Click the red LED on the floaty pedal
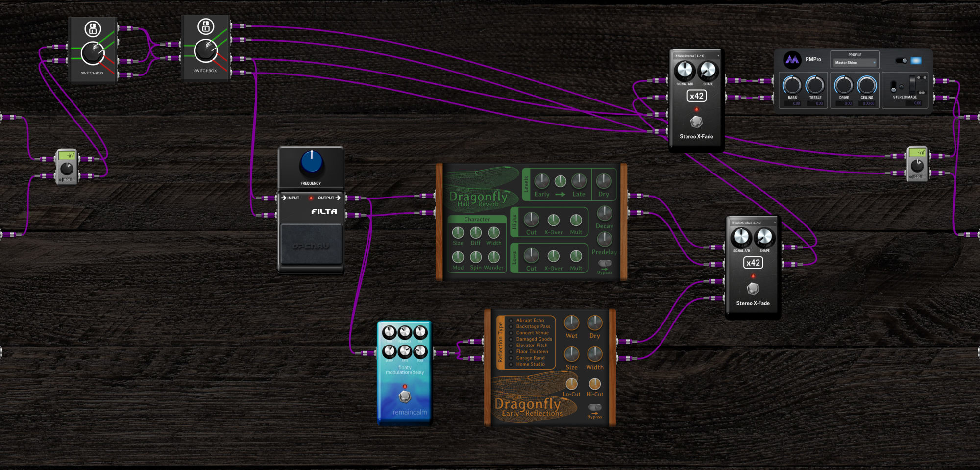This screenshot has width=980, height=470. point(405,386)
